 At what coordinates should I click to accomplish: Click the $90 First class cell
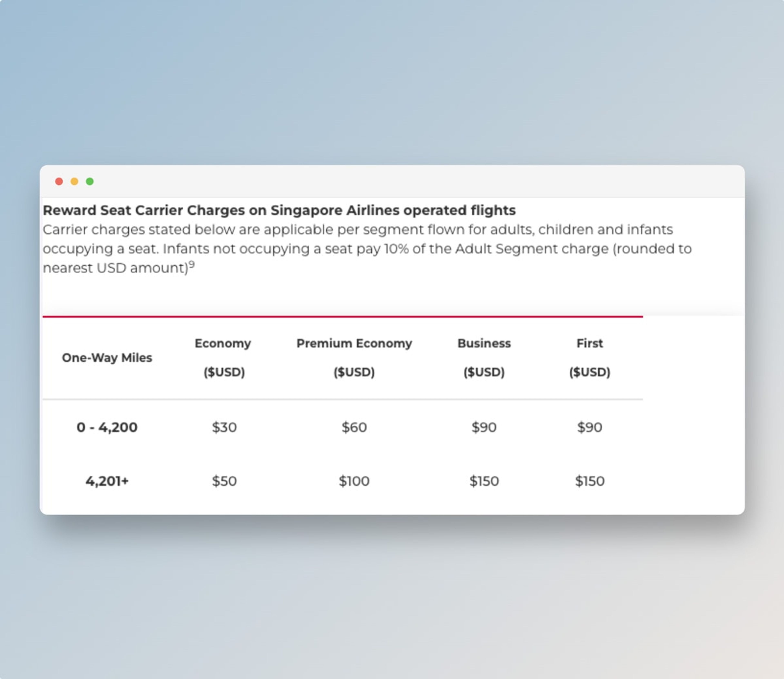(589, 427)
